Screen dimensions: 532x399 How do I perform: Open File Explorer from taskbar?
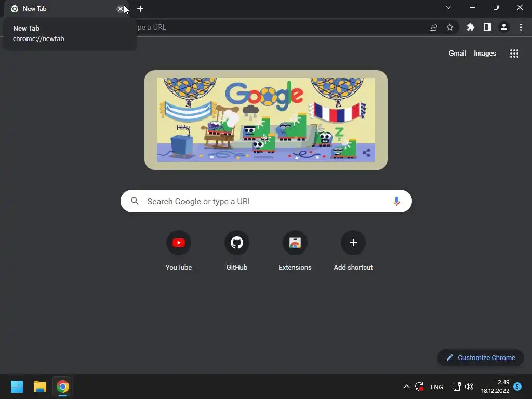click(40, 387)
